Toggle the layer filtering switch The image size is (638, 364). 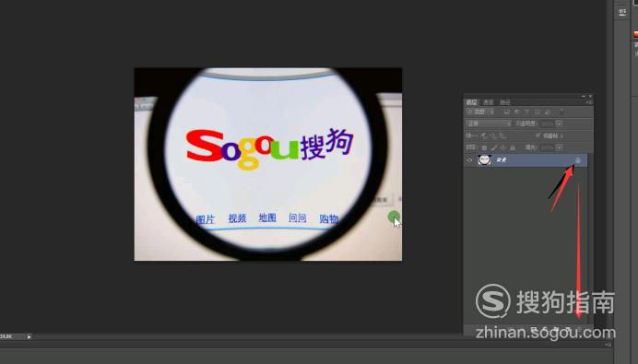561,112
